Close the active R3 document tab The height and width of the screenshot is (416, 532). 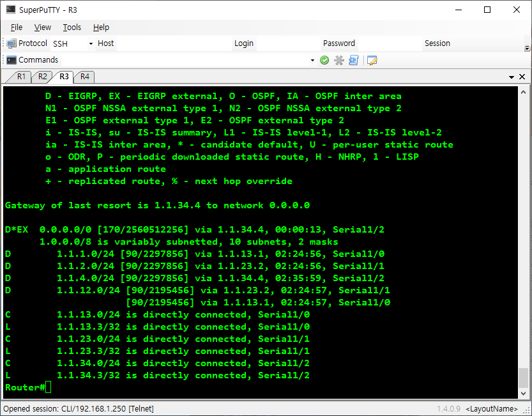522,77
